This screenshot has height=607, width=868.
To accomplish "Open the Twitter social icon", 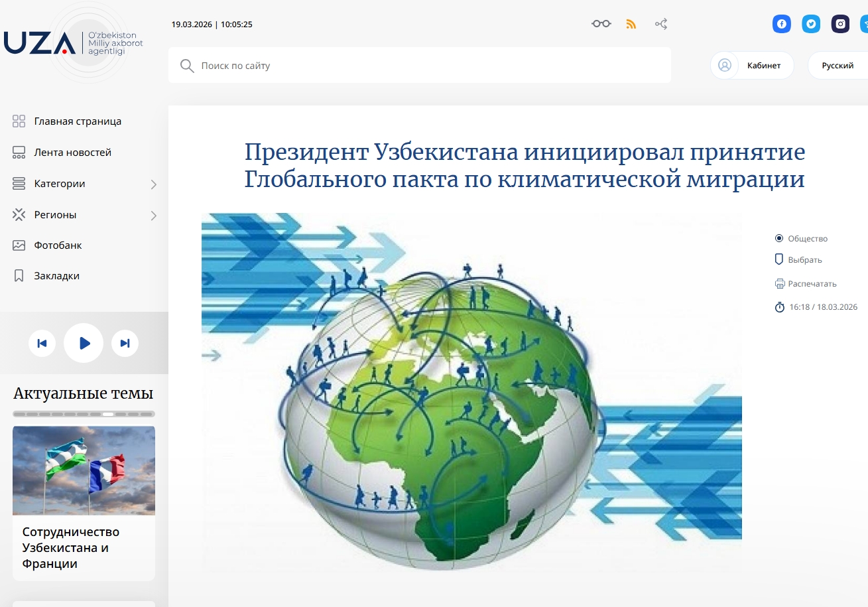I will (811, 24).
